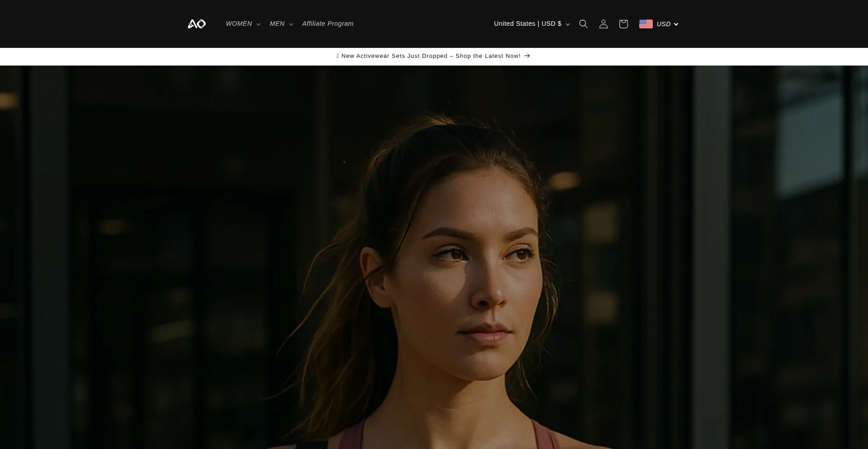Expand the chevron beside WOMEN
Viewport: 868px width, 449px height.
pos(259,24)
